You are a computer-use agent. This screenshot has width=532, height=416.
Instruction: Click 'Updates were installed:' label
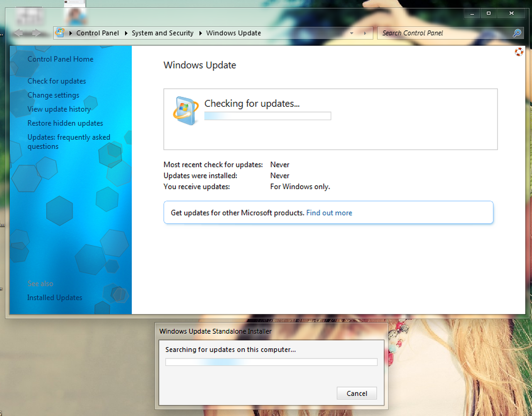200,176
